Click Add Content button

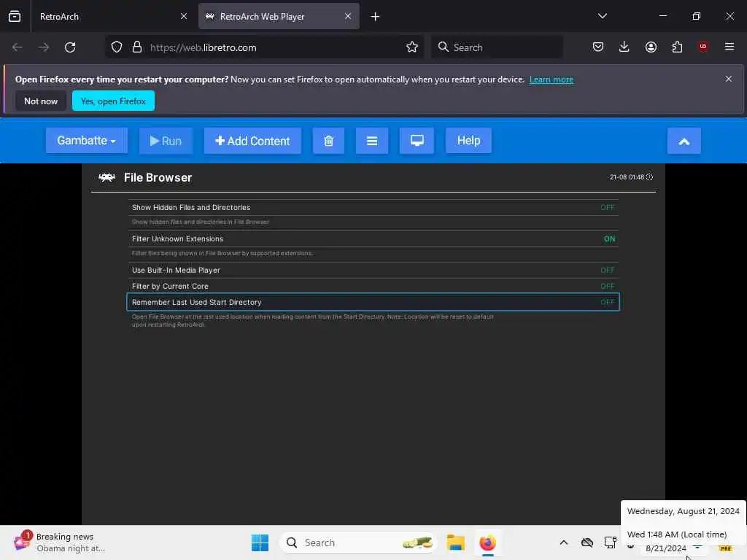tap(252, 141)
